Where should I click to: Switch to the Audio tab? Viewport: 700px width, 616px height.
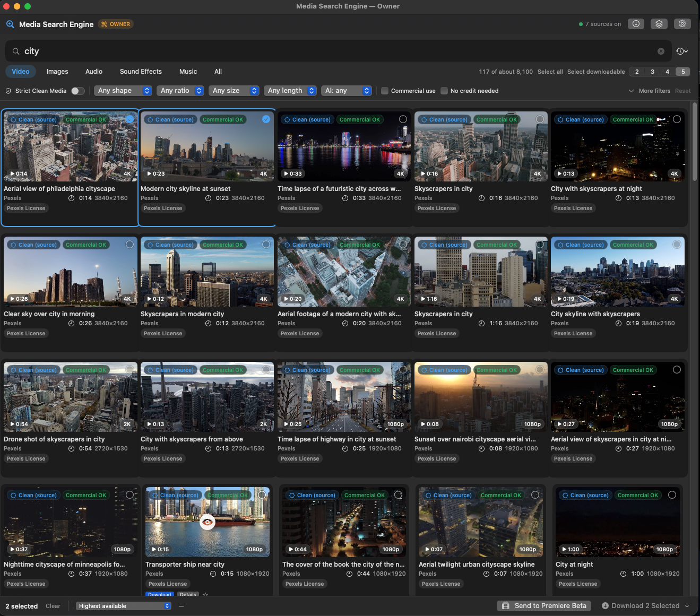(94, 72)
